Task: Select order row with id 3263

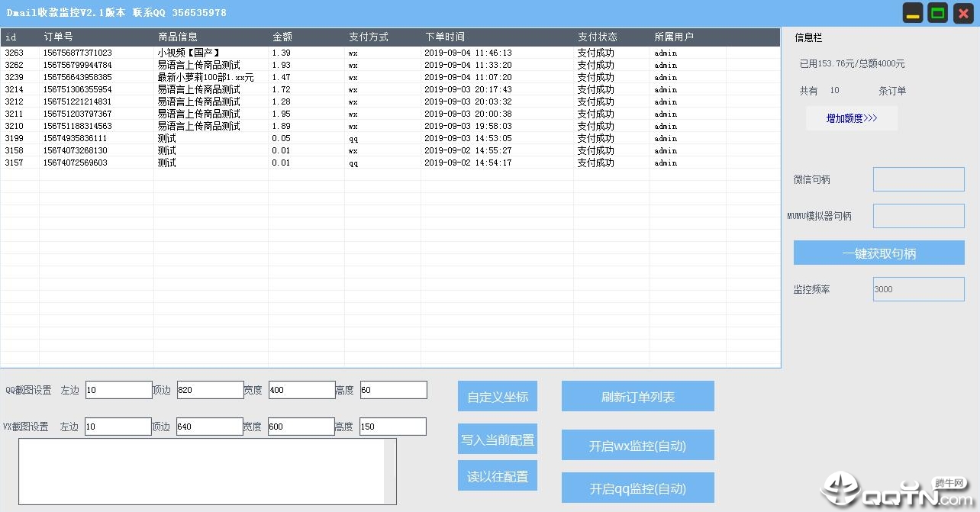Action: [390, 53]
